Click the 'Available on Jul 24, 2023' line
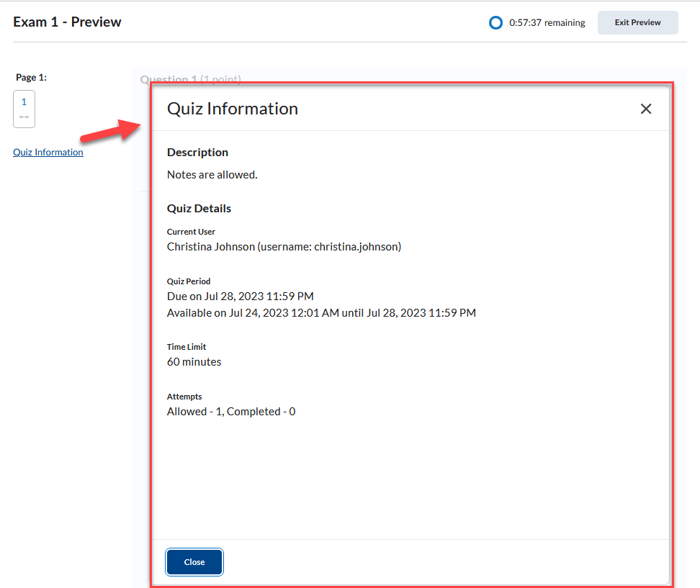This screenshot has height=588, width=700. [321, 313]
